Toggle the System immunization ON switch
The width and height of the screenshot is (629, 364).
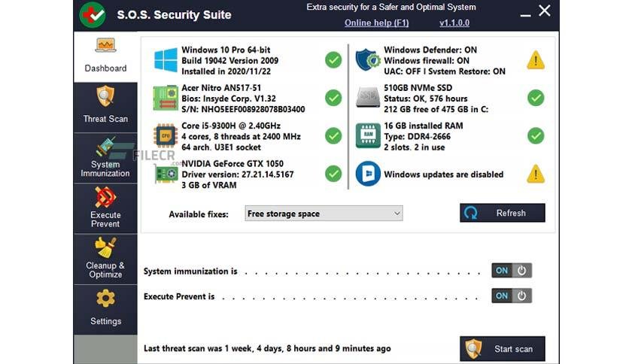click(x=512, y=271)
